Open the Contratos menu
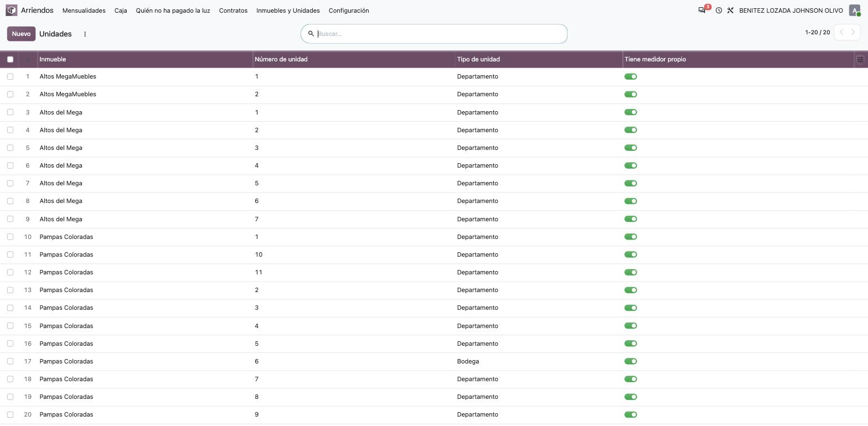 233,11
